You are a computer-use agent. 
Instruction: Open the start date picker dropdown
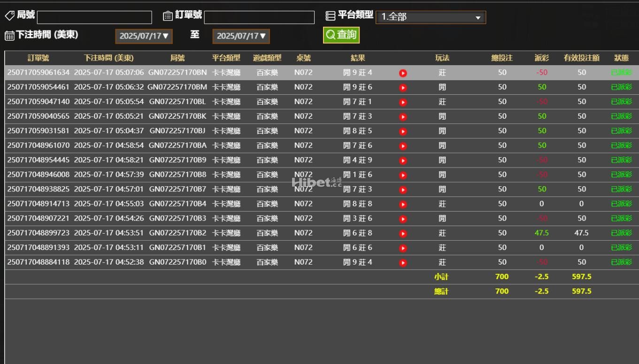pyautogui.click(x=144, y=36)
